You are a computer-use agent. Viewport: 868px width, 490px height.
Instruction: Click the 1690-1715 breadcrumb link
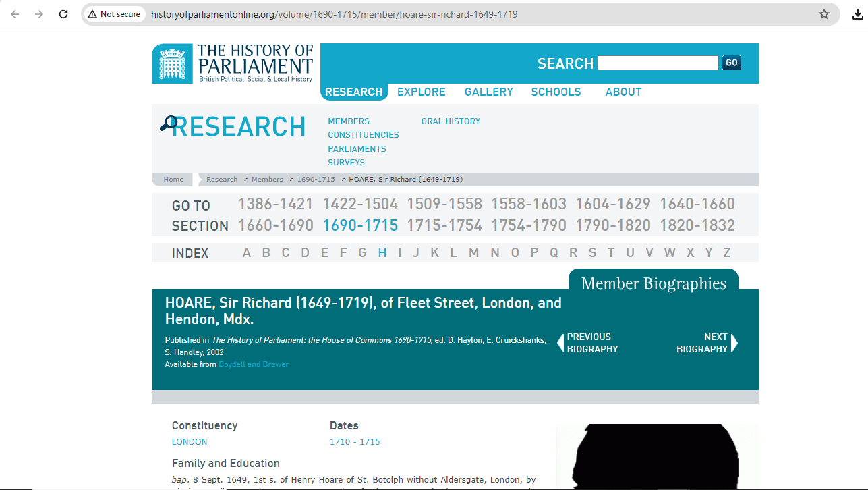click(x=316, y=180)
